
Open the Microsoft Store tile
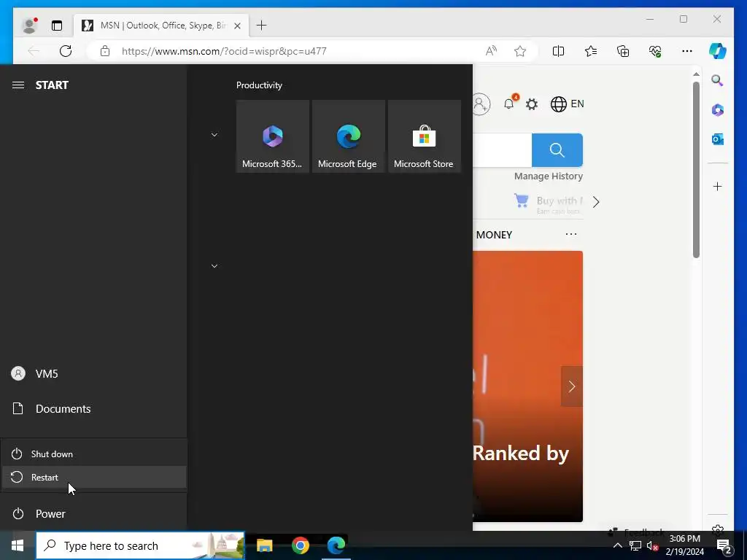[424, 136]
